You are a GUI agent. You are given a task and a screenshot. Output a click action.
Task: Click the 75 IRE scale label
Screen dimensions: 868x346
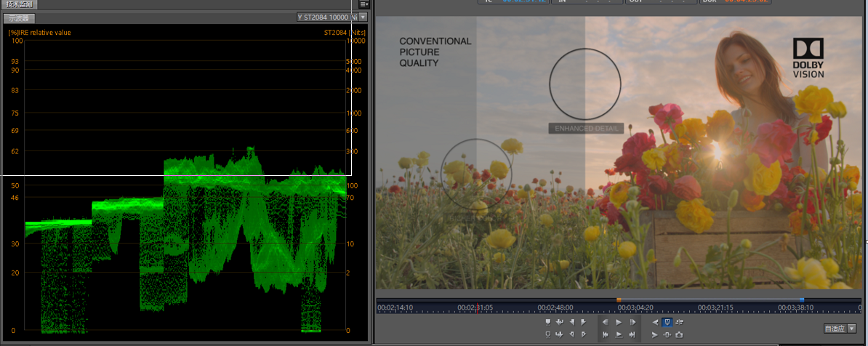click(x=15, y=113)
